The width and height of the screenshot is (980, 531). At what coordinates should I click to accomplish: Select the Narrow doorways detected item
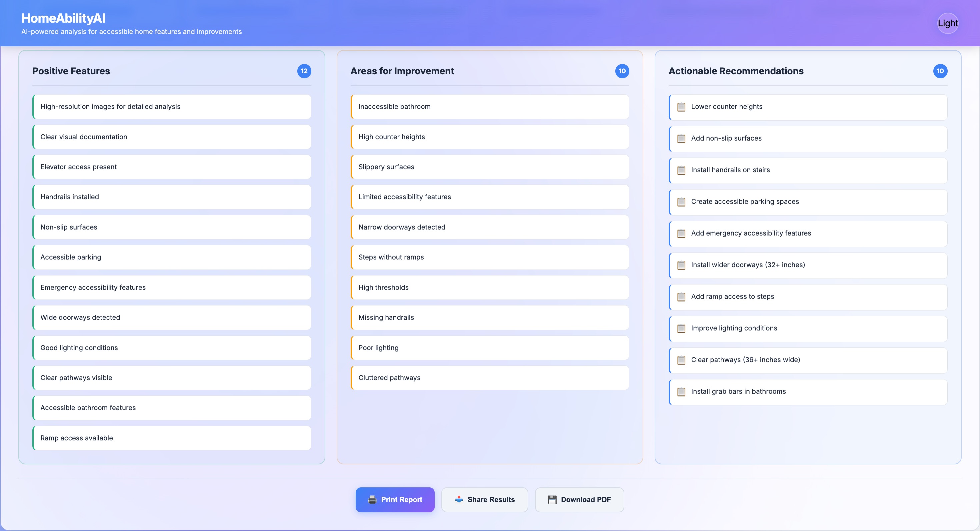pyautogui.click(x=489, y=227)
